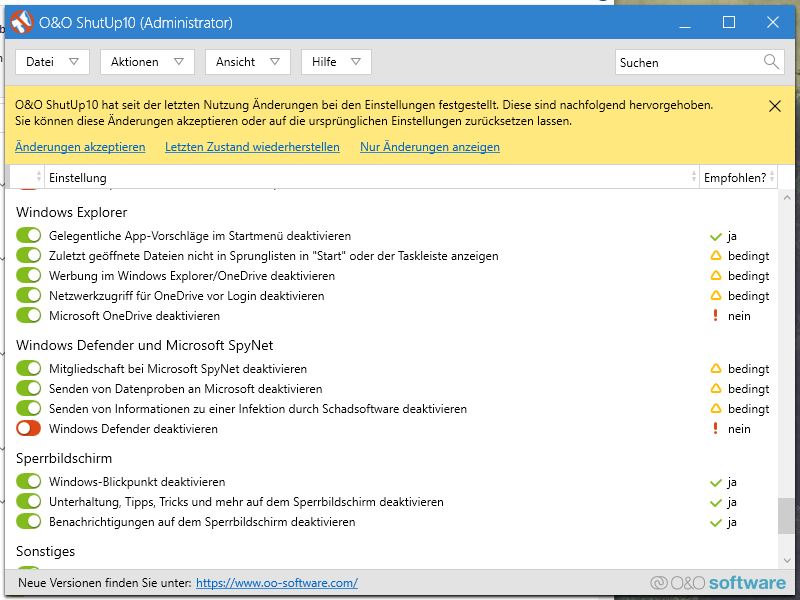Toggle Netzwerkzugriff für OneDrive vor Login
The height and width of the screenshot is (600, 800).
28,295
